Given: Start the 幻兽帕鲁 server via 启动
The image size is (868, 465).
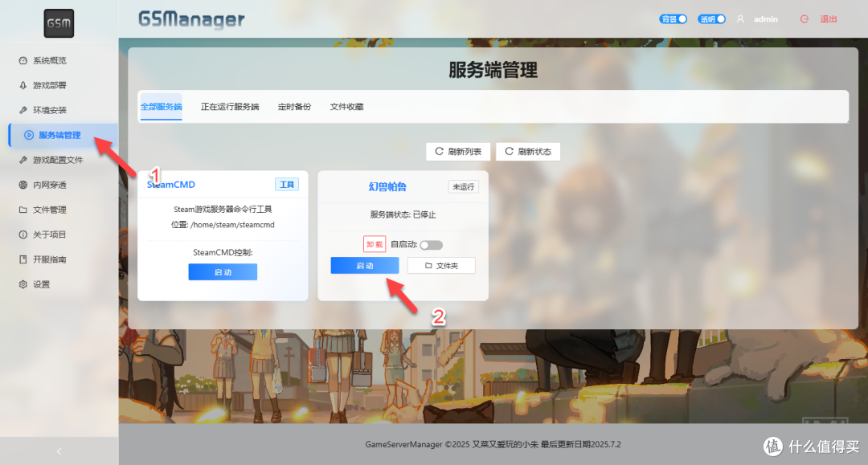Looking at the screenshot, I should (364, 265).
